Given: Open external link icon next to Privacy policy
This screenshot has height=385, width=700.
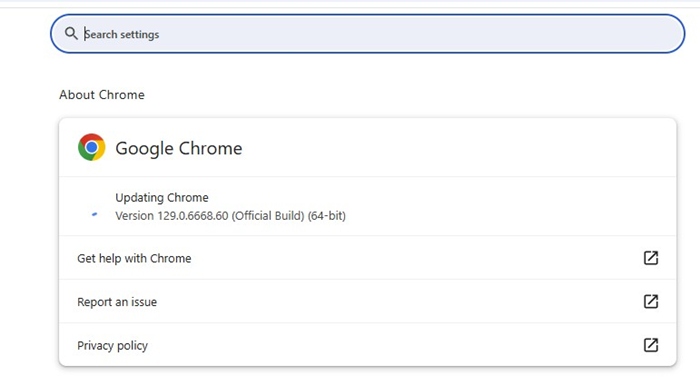Looking at the screenshot, I should point(650,345).
